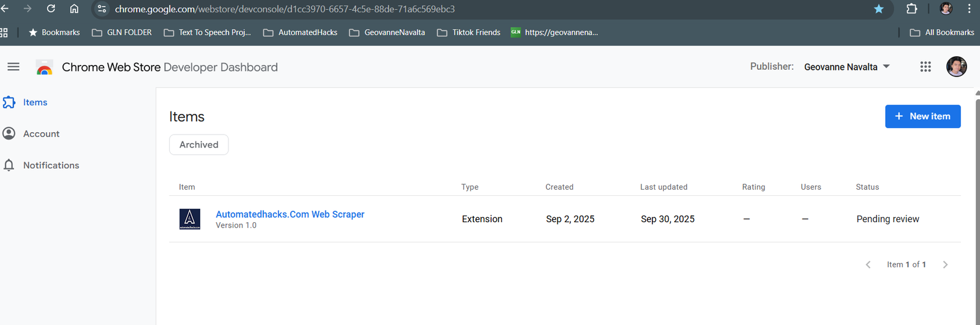Open the browser extensions puzzle icon
The width and height of the screenshot is (980, 325).
coord(911,9)
